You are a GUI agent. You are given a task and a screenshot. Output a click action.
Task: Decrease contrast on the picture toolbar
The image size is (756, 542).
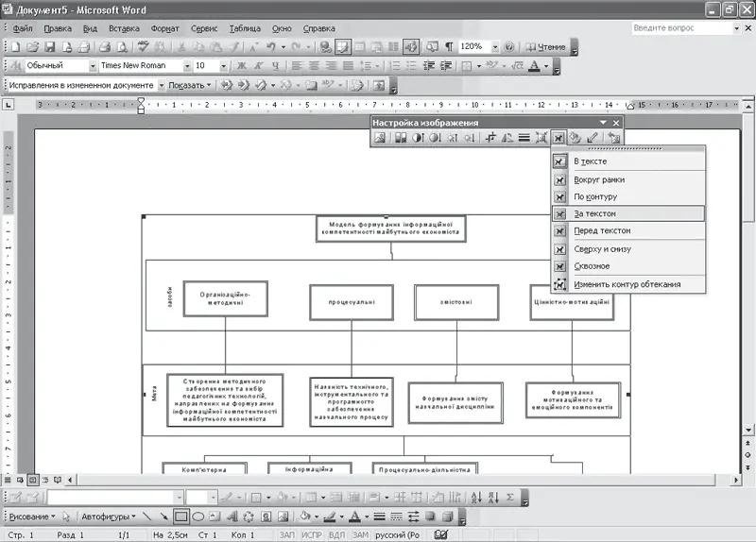pyautogui.click(x=435, y=138)
